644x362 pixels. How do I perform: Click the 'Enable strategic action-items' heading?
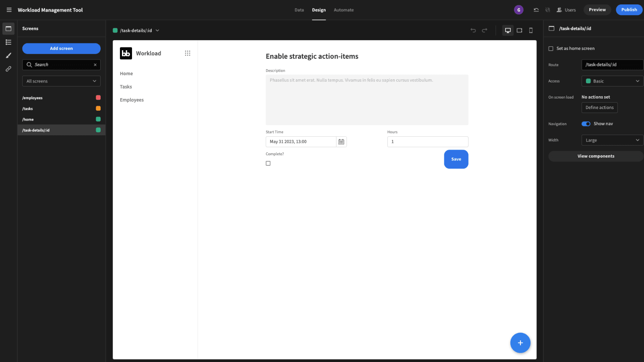click(312, 56)
